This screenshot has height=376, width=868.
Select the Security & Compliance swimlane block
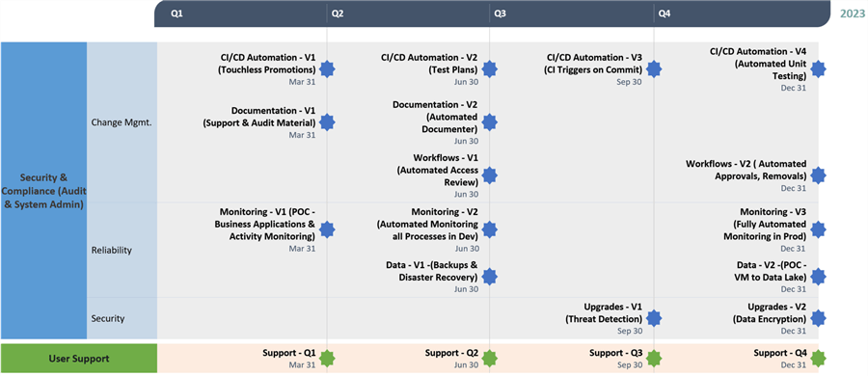(x=43, y=191)
